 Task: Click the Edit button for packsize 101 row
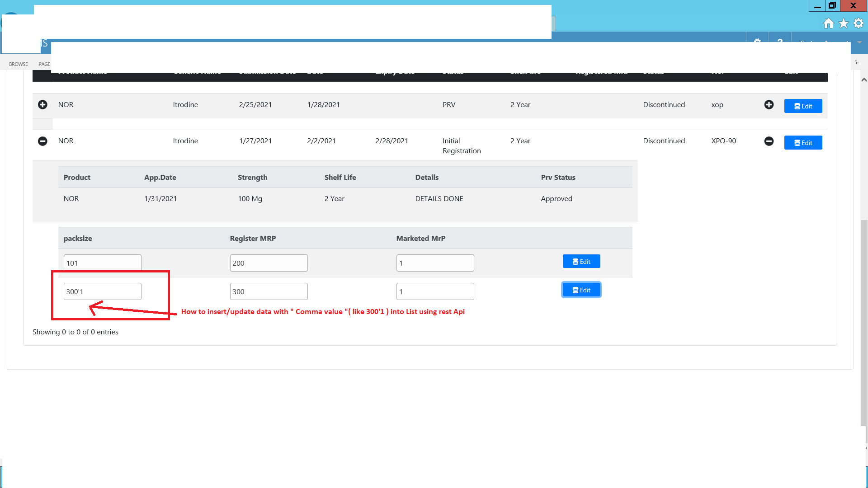(x=581, y=261)
